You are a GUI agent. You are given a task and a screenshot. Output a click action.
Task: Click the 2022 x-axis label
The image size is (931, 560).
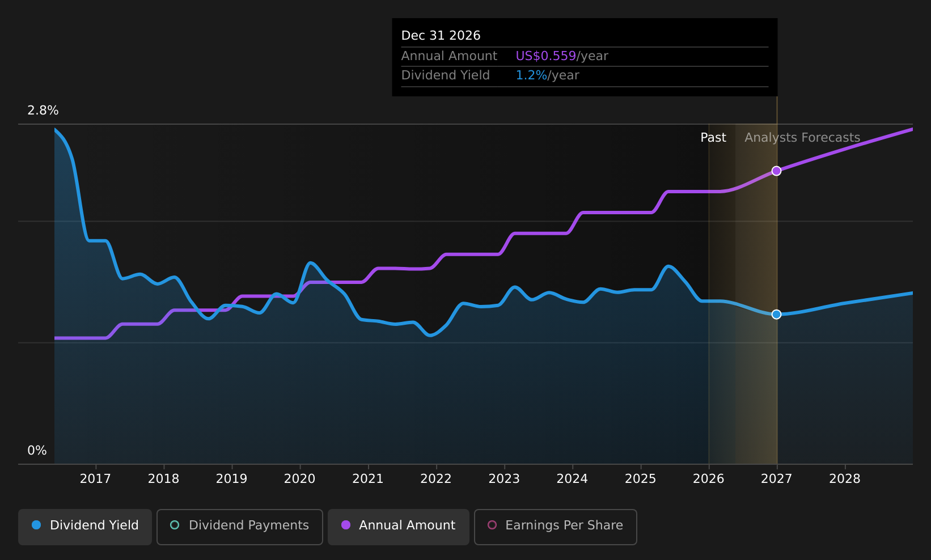436,479
